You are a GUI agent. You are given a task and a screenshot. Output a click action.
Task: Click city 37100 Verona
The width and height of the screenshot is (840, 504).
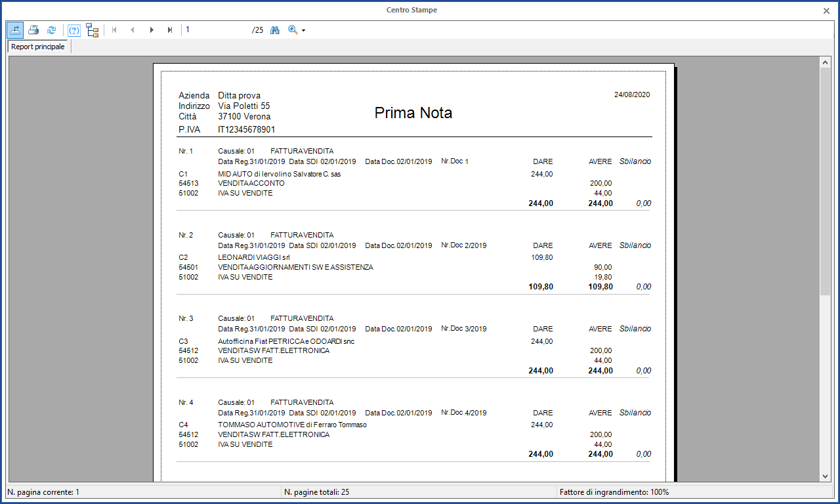tap(244, 116)
